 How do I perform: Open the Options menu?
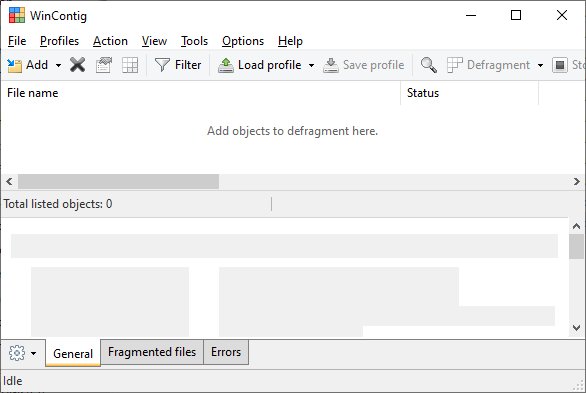(243, 41)
